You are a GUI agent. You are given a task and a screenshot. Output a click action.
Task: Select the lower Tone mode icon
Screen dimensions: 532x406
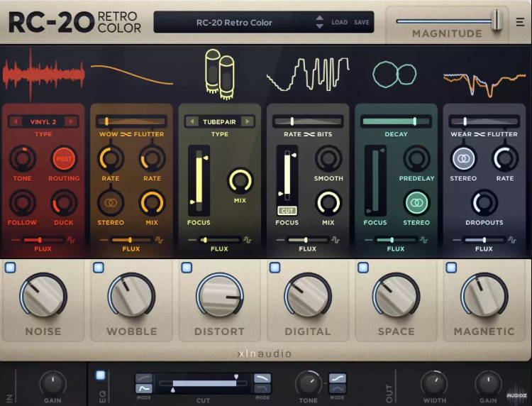(x=337, y=388)
